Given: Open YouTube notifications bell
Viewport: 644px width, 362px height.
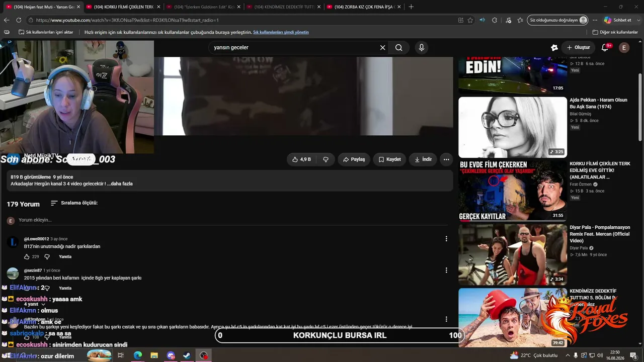Looking at the screenshot, I should [x=605, y=48].
